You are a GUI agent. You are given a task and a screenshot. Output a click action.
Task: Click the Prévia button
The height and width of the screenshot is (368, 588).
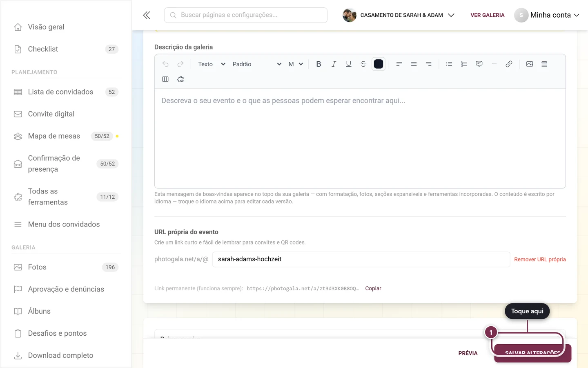coord(468,353)
